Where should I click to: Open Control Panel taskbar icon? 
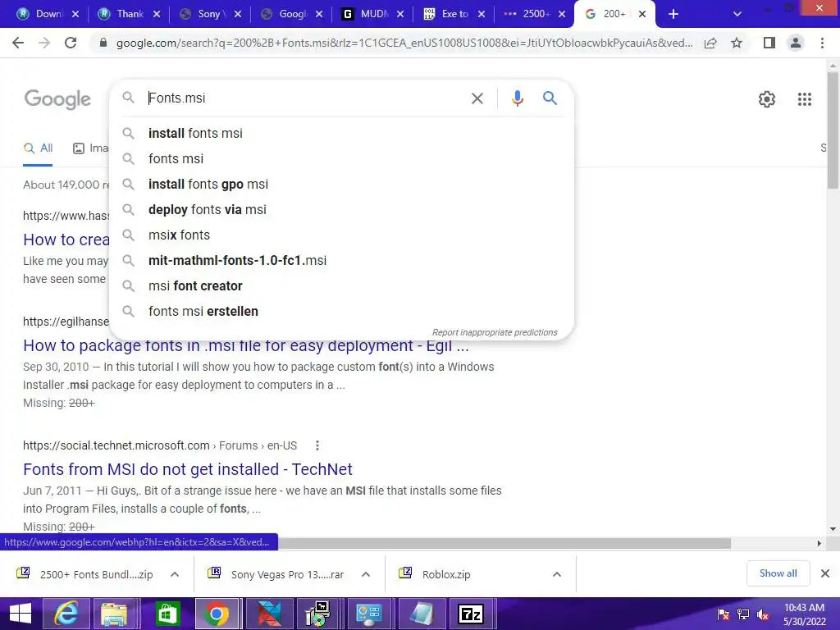click(368, 614)
